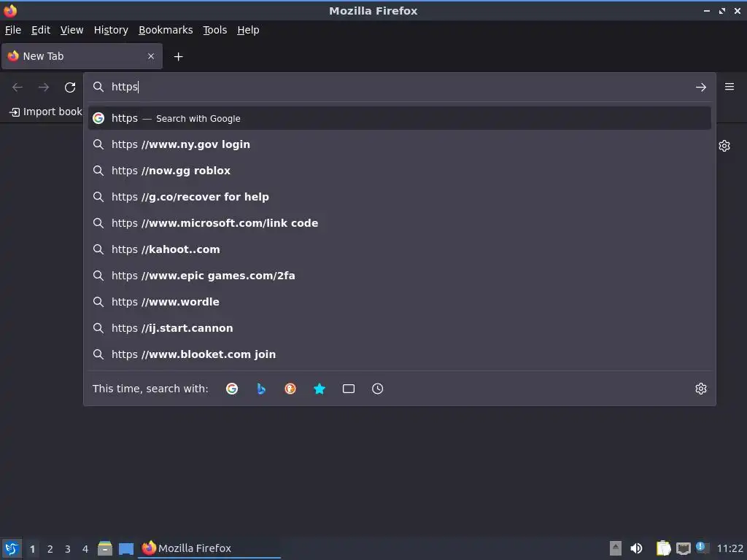Search bookmarks using the star icon
Screen dimensions: 747x560
(x=320, y=389)
